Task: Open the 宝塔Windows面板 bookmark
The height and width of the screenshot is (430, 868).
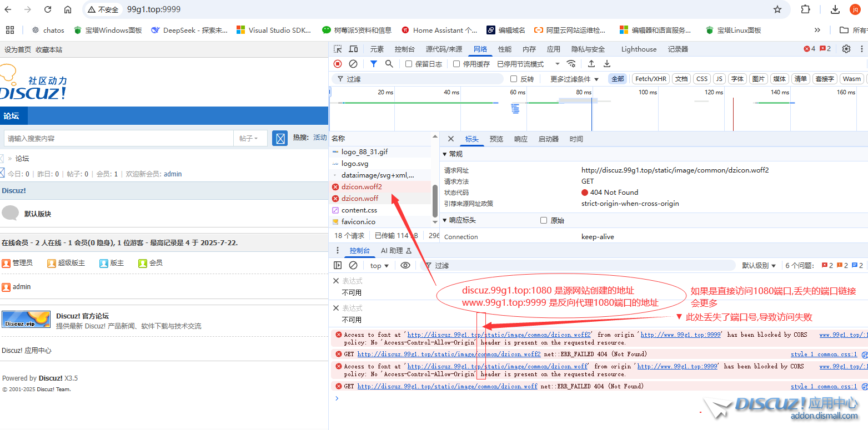Action: [108, 30]
